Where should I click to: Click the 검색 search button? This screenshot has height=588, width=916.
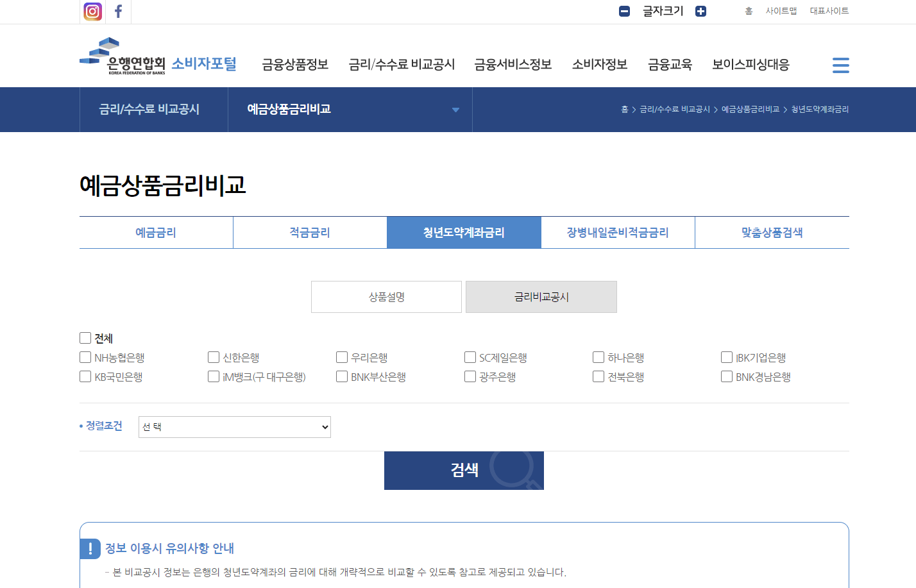click(463, 470)
